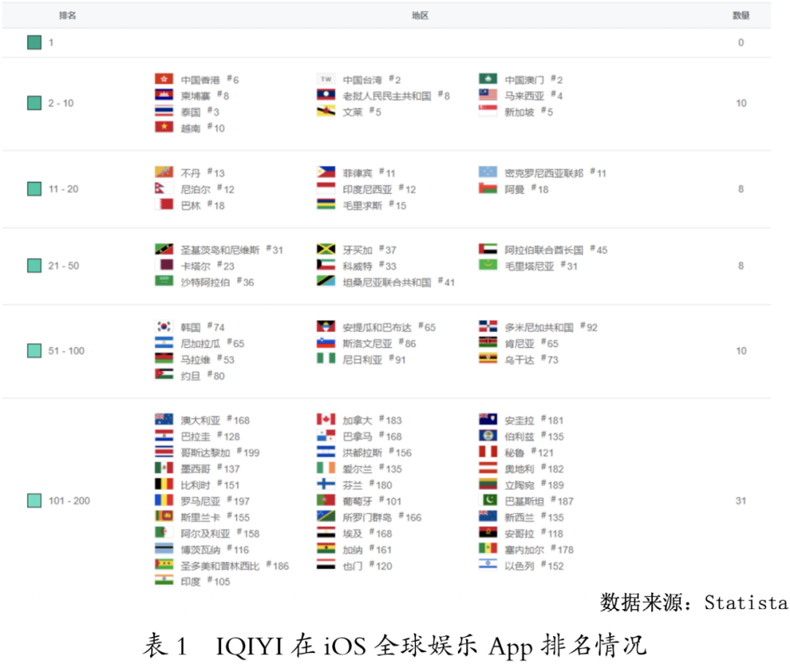Image resolution: width=790 pixels, height=672 pixels.
Task: Select the green swatch for rank 2 - 10
Action: coord(34,103)
